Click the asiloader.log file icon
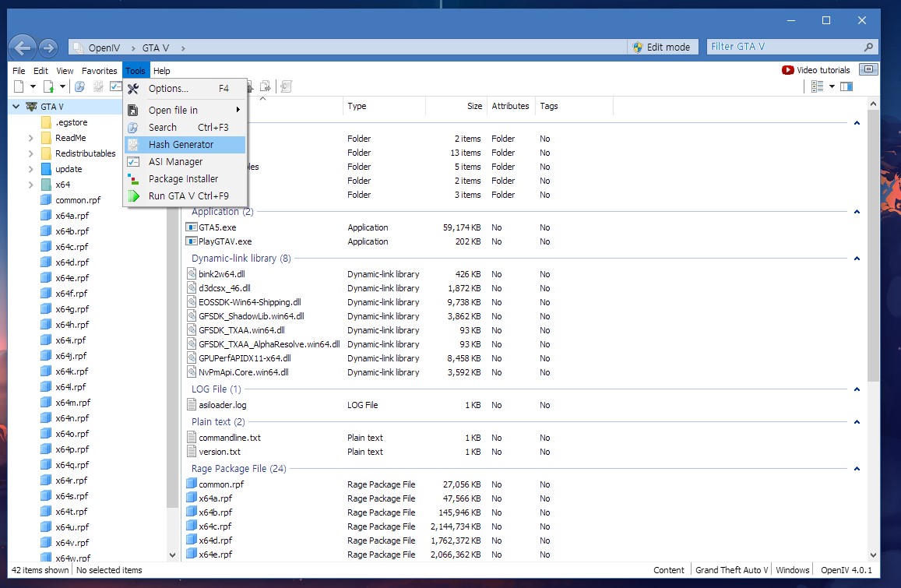The width and height of the screenshot is (901, 588). point(192,405)
